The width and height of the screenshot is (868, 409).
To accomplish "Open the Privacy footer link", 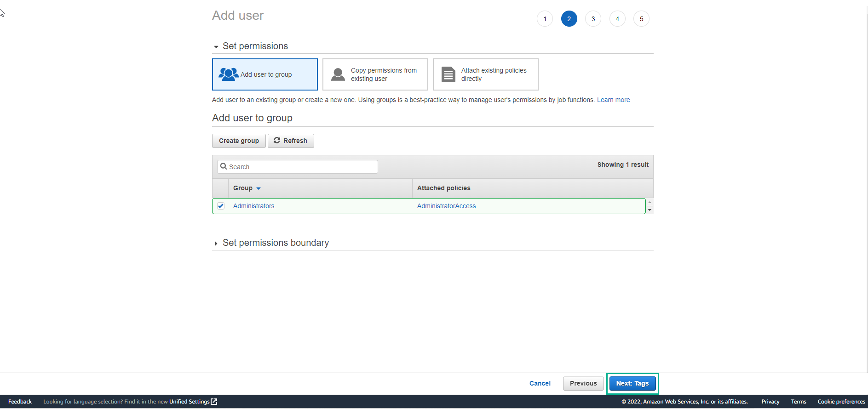I will tap(770, 402).
